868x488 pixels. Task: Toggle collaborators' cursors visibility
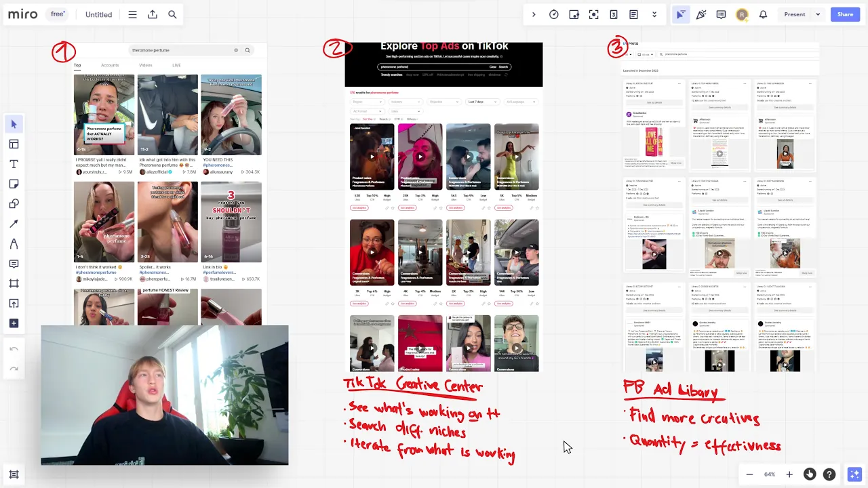point(681,14)
